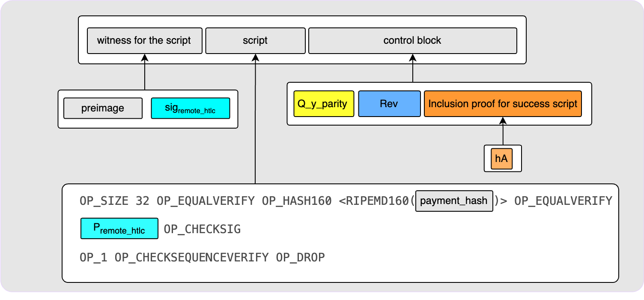The image size is (644, 300).
Task: Select the OP_1 opcode text
Action: (93, 258)
